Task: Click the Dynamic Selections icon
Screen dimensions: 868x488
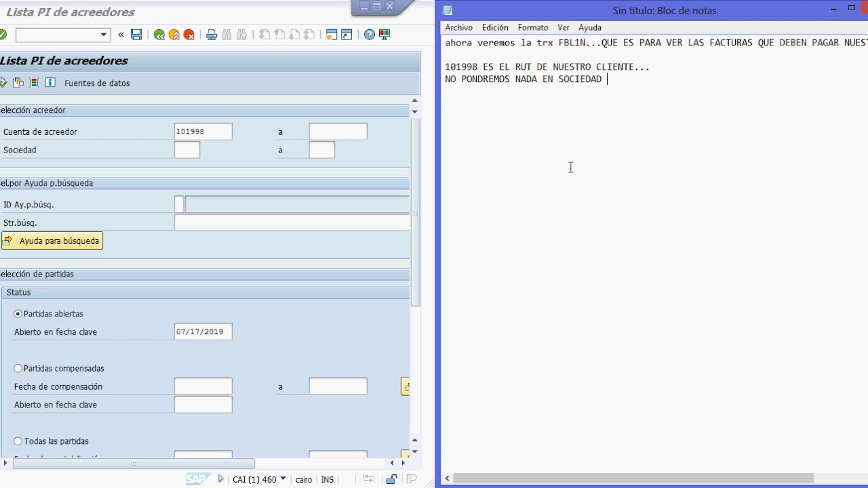Action: [x=34, y=83]
